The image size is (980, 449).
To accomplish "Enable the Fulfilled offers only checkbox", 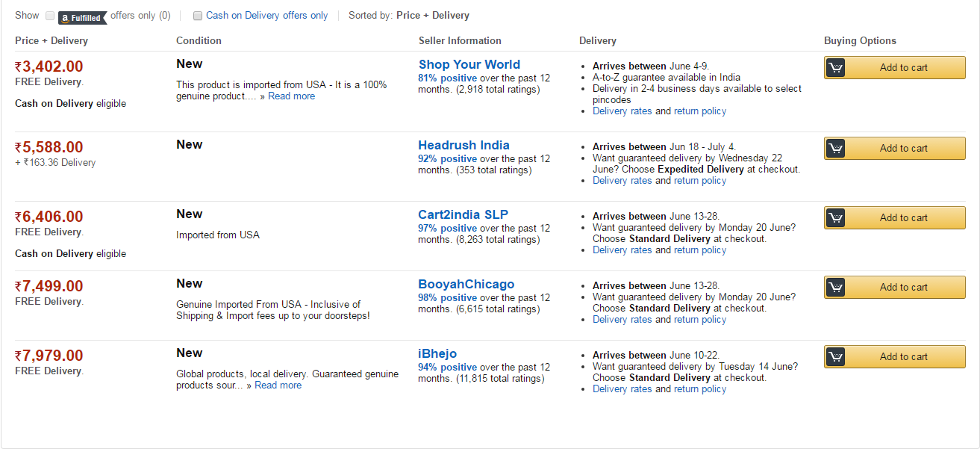I will 50,16.
